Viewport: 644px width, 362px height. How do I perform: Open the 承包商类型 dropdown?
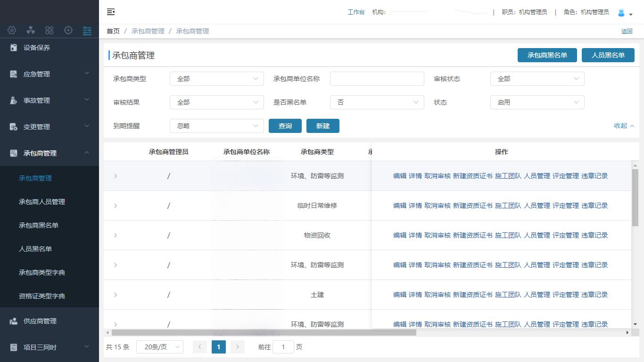point(216,79)
